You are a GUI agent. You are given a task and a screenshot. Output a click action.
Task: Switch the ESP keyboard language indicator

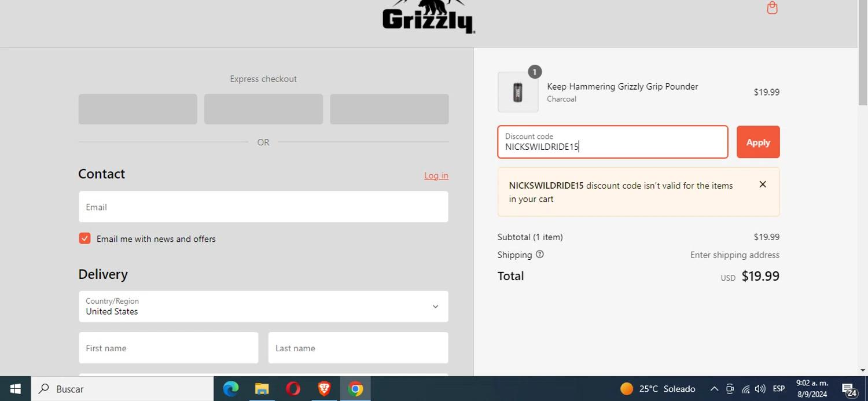coord(779,389)
